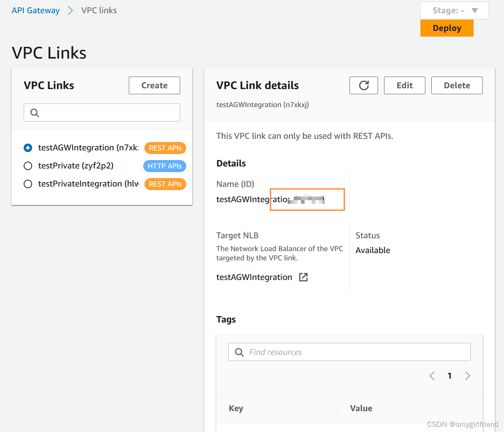The image size is (504, 432).
Task: Click the magnifier in Find resources search
Action: point(239,352)
